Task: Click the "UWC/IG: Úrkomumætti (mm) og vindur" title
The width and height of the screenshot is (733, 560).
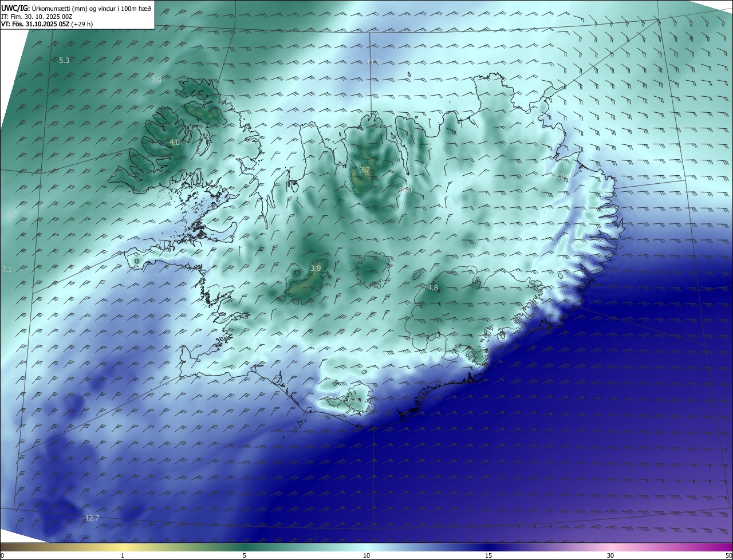Action: (76, 8)
